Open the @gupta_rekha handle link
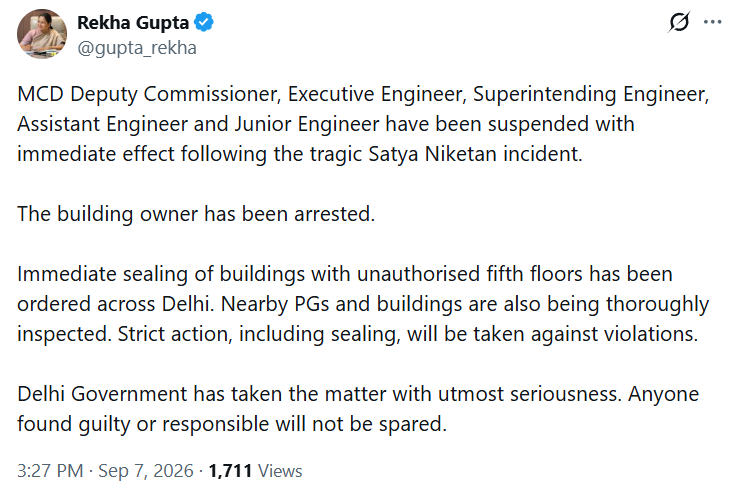The width and height of the screenshot is (734, 500). pos(137,48)
